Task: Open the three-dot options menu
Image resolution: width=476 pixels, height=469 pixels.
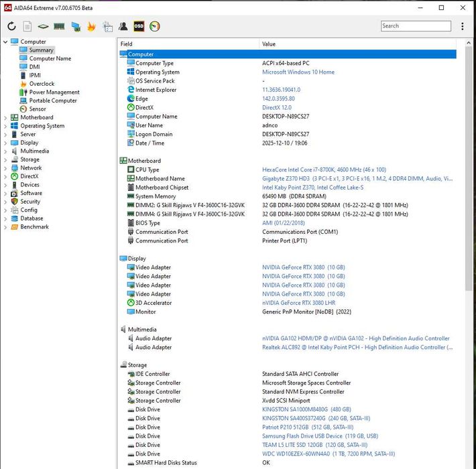Action: point(463,26)
